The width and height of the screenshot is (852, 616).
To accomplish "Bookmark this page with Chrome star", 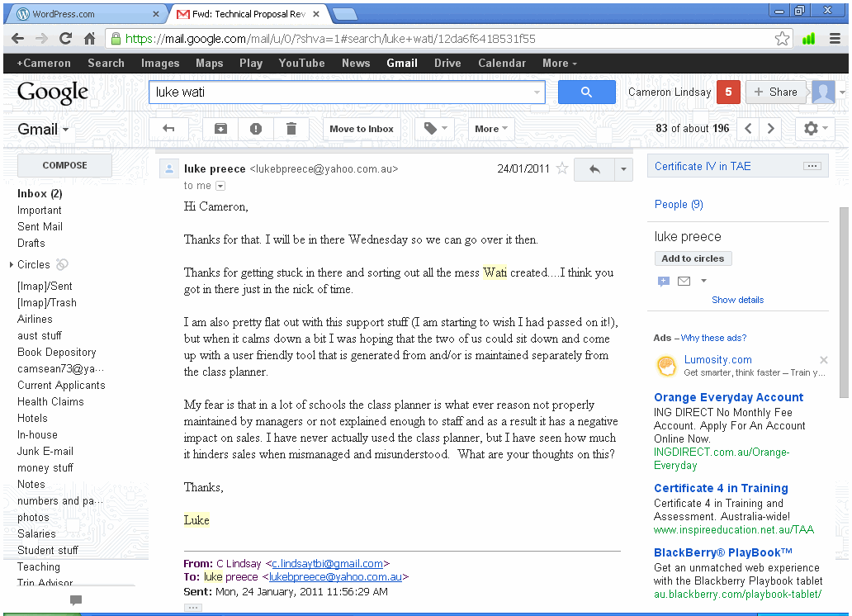I will [x=782, y=39].
